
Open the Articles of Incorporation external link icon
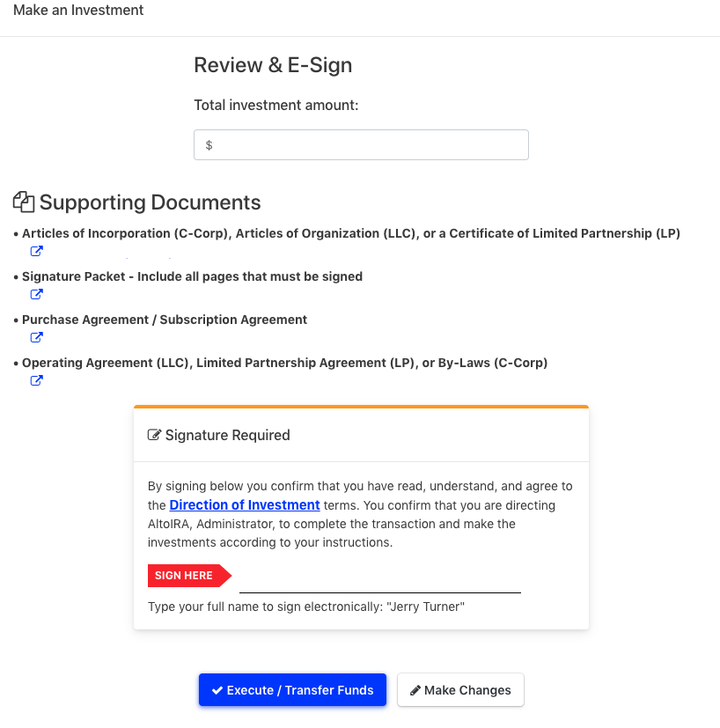(x=37, y=251)
